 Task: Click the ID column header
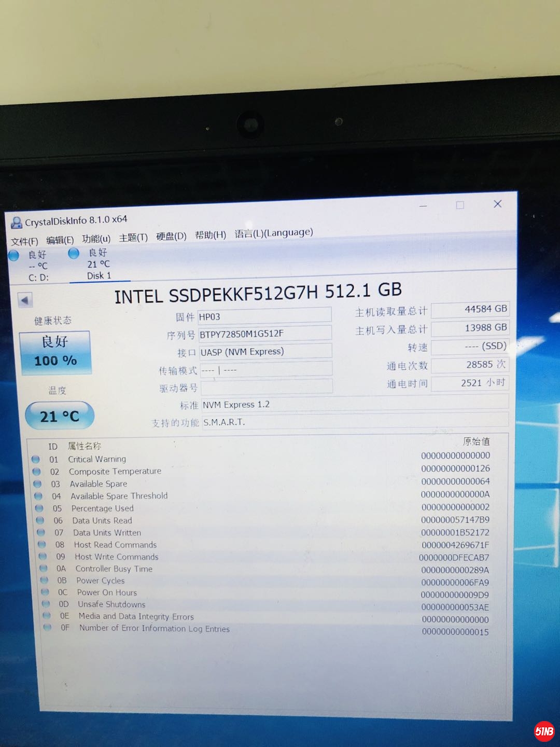coord(53,447)
